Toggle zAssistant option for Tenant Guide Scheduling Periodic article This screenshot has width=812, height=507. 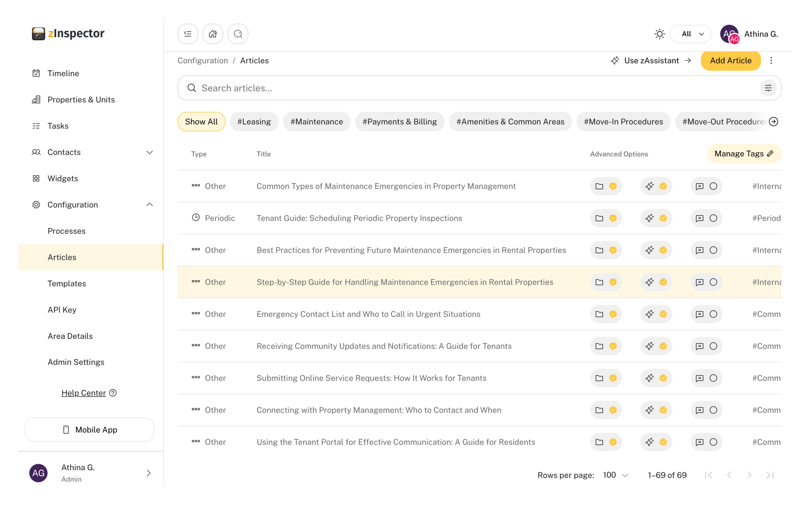pyautogui.click(x=657, y=218)
